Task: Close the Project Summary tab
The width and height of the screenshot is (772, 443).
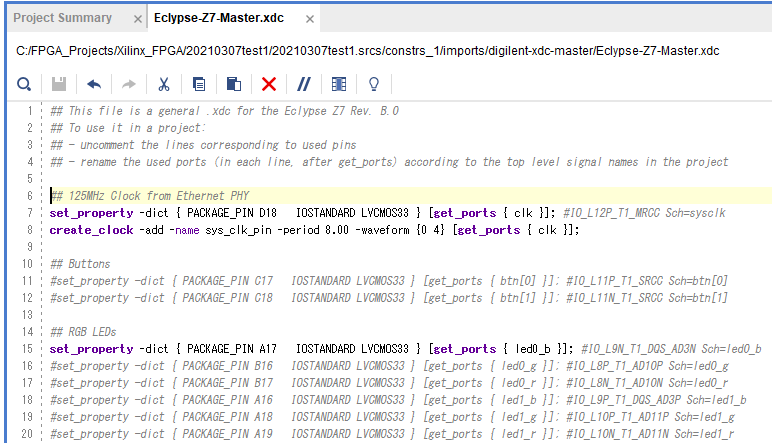Action: [x=135, y=19]
